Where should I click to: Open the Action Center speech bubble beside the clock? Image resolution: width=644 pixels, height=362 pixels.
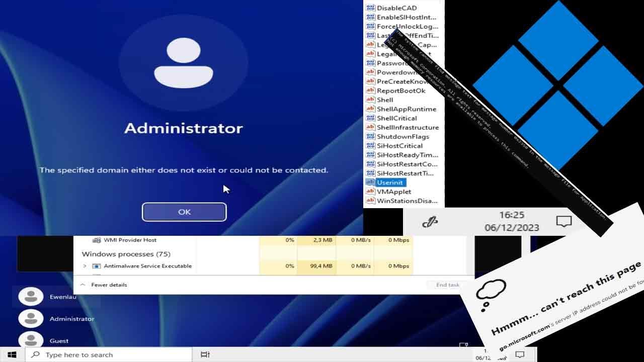[564, 222]
